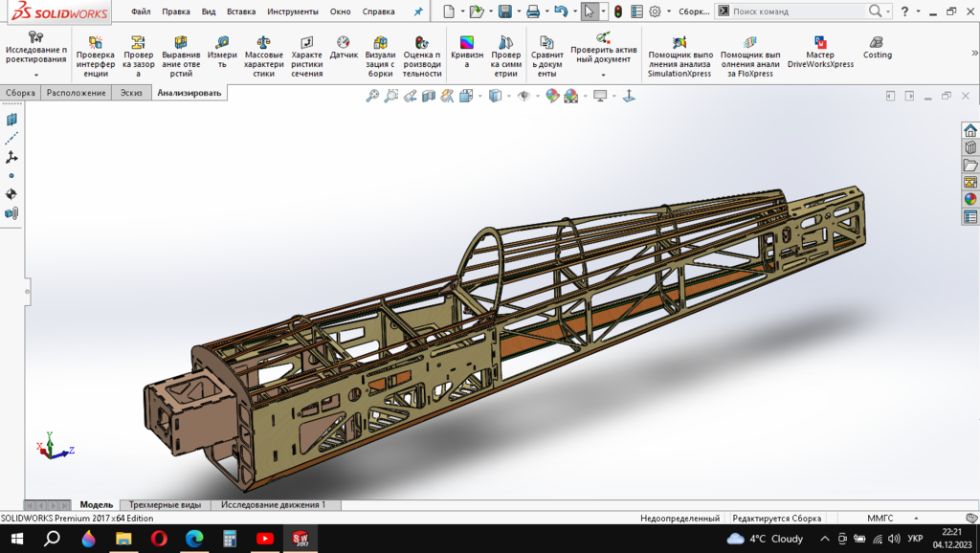Start Мастер DriveWorksXpress
The height and width of the screenshot is (553, 980).
(x=820, y=56)
